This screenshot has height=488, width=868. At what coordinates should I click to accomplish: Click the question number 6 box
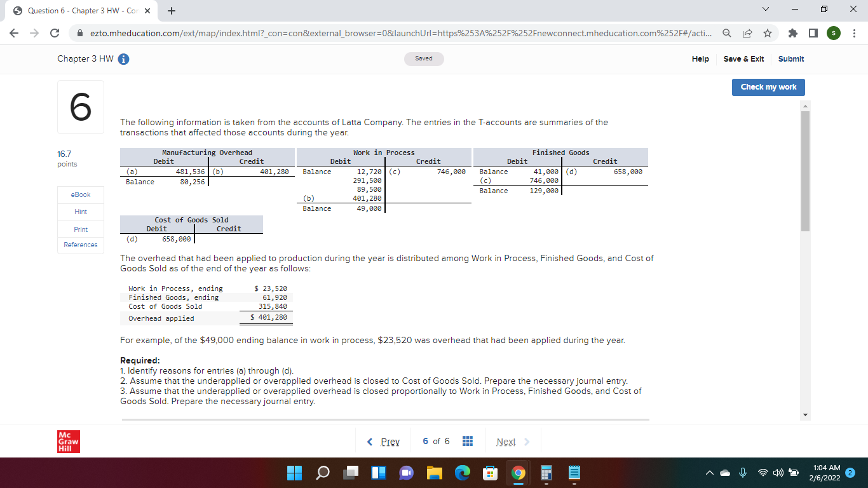pos(81,107)
